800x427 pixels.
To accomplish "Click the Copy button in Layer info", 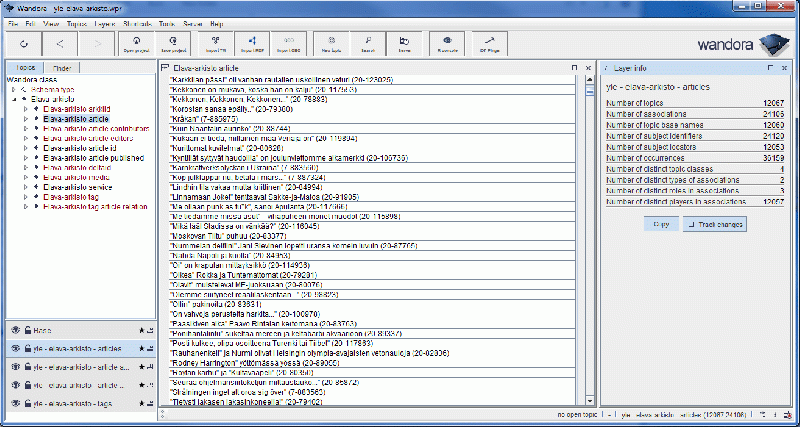I will tap(661, 224).
